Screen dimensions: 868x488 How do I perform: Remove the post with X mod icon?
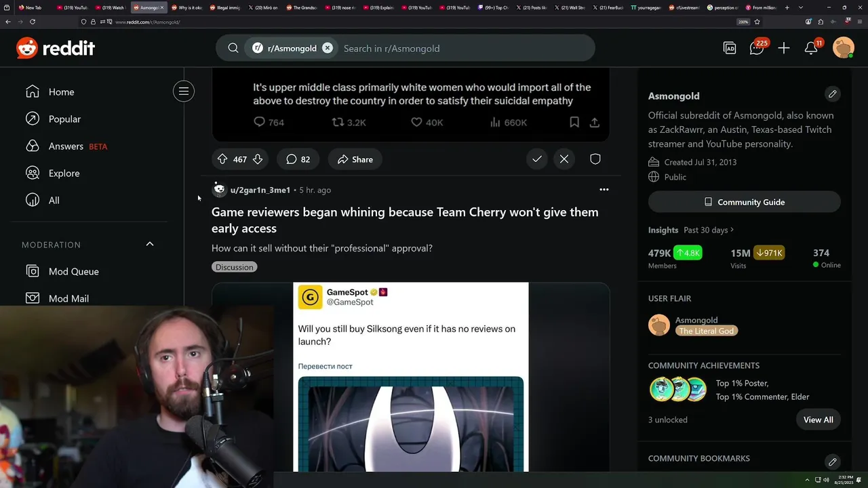[564, 159]
